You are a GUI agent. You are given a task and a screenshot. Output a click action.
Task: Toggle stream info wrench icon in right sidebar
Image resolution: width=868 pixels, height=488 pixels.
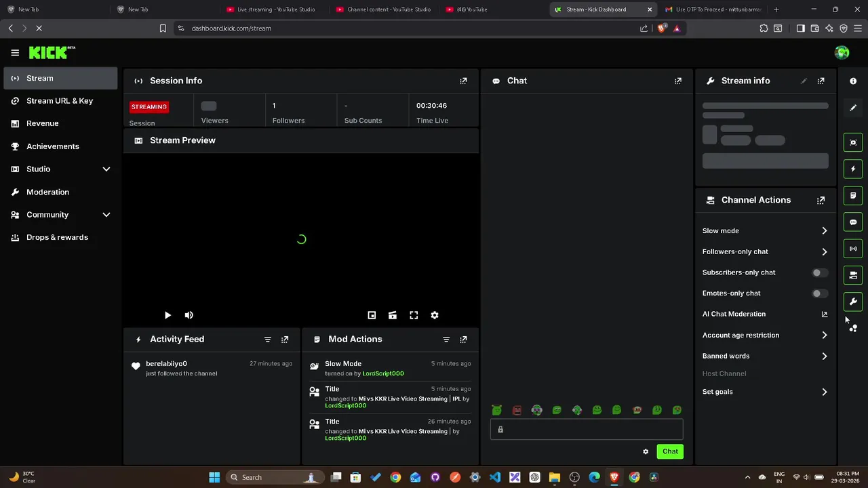point(853,302)
